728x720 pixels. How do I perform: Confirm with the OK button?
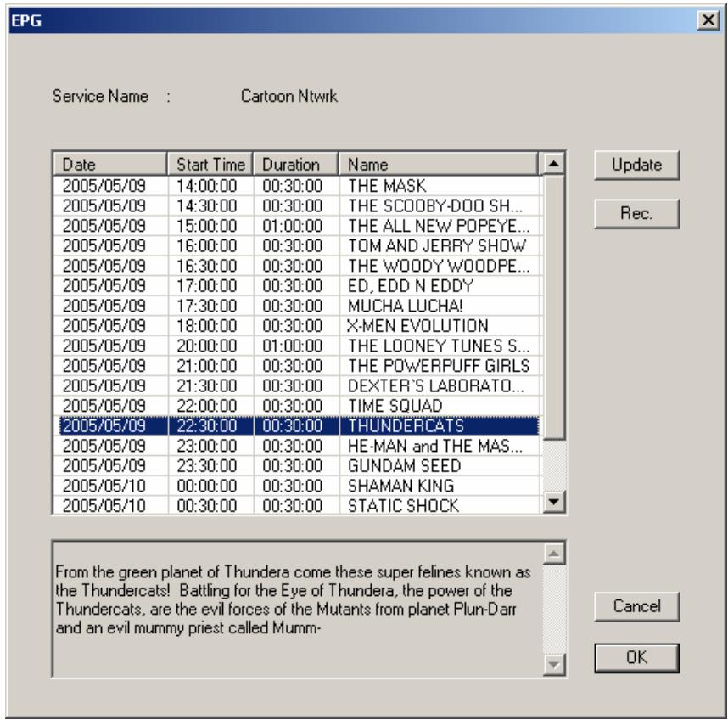coord(636,658)
